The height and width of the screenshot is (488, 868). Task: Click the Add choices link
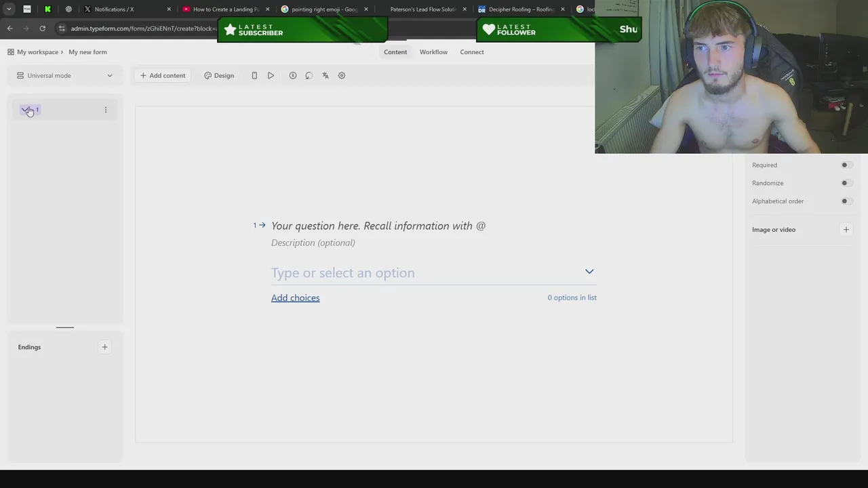tap(295, 298)
